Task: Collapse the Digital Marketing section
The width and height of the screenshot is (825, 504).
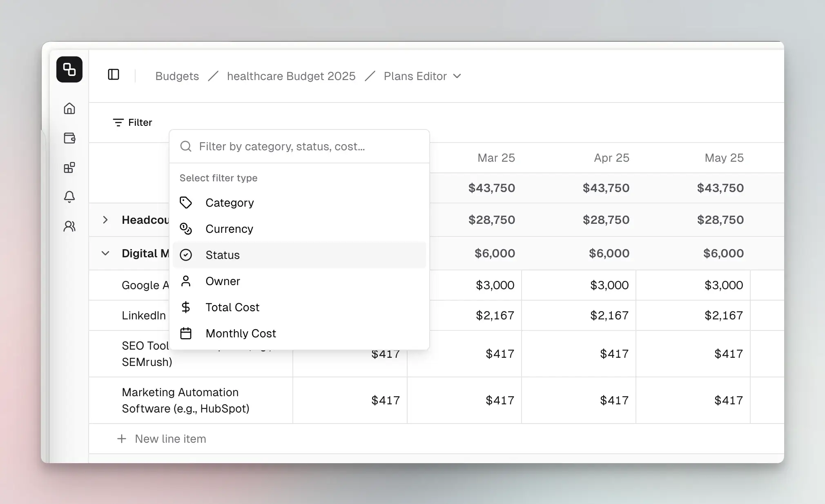Action: click(106, 253)
